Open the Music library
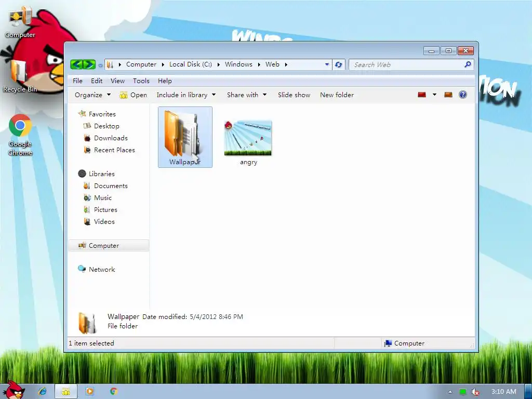The image size is (532, 399). [x=97, y=197]
